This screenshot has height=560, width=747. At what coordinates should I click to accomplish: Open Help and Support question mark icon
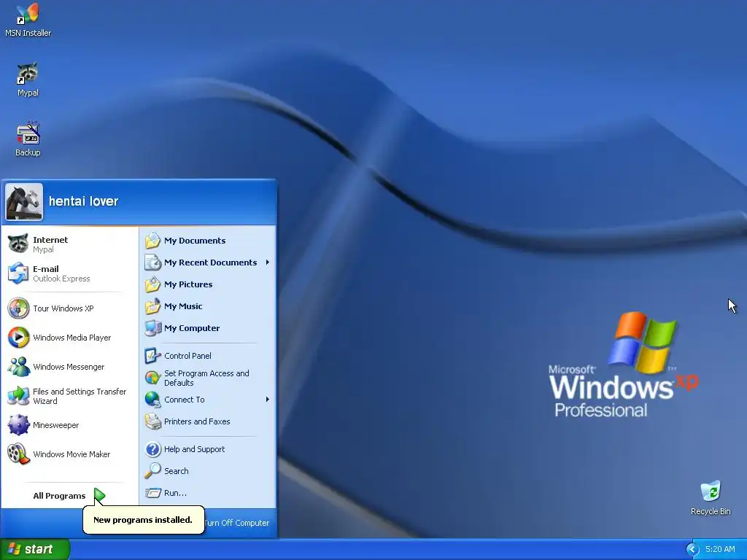click(x=152, y=449)
